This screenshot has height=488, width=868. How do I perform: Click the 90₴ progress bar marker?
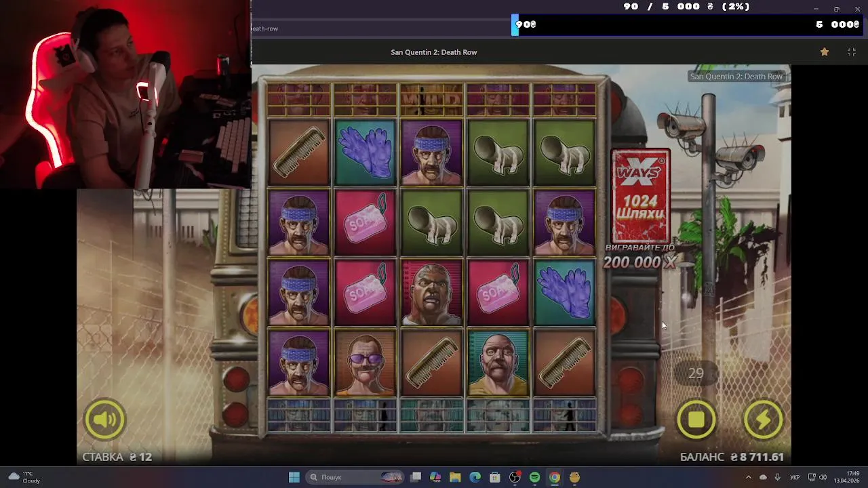click(x=525, y=24)
